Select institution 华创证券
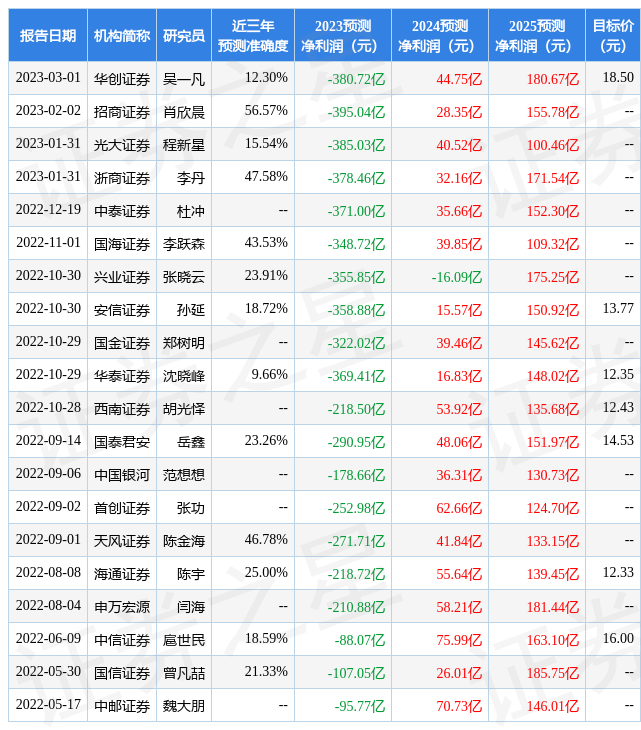 click(x=121, y=79)
